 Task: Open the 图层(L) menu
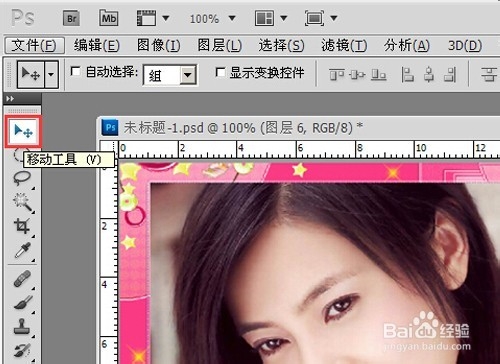tap(219, 45)
